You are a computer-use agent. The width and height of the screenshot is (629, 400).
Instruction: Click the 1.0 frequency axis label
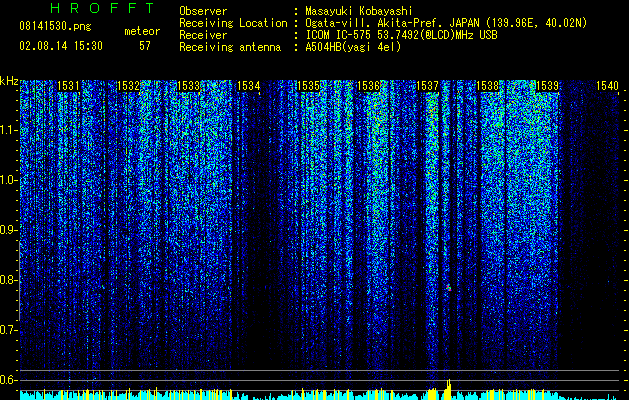pos(8,180)
